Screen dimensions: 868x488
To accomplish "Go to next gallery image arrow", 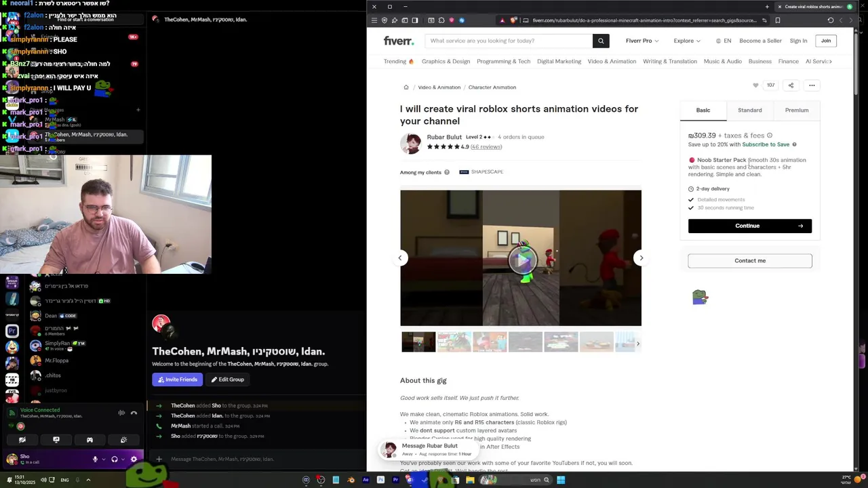I will point(641,258).
